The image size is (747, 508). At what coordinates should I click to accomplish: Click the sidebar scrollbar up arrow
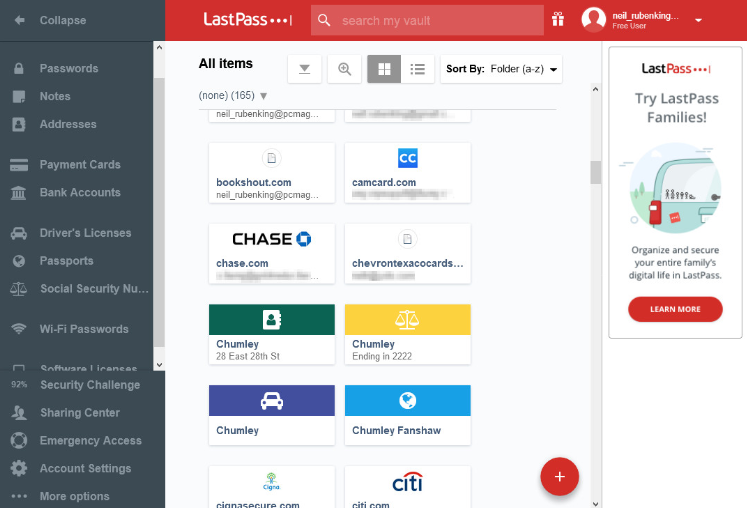click(x=159, y=47)
